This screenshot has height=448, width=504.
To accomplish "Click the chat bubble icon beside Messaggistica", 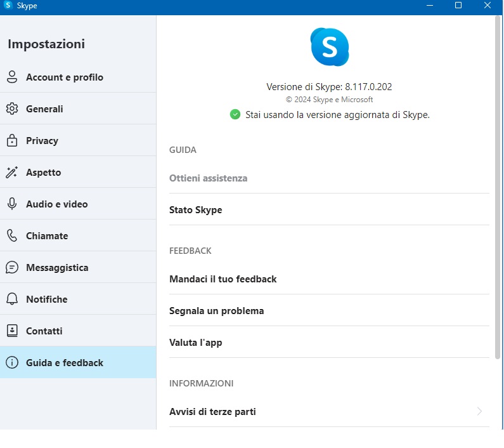I will 12,267.
